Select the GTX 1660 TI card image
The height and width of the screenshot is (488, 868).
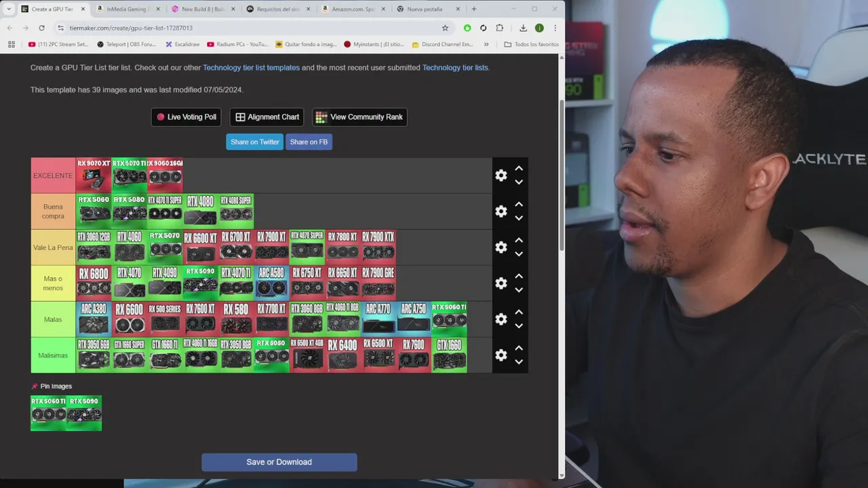pyautogui.click(x=165, y=355)
